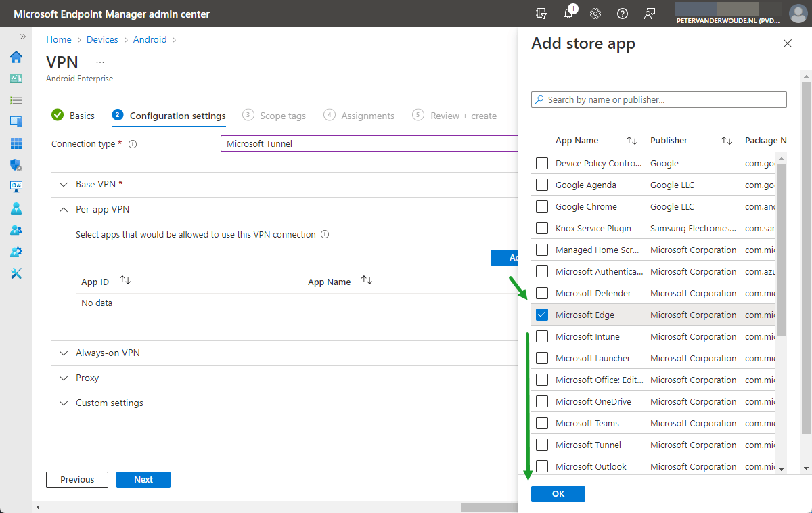Click Android breadcrumb link
Image resolution: width=812 pixels, height=513 pixels.
click(x=150, y=40)
